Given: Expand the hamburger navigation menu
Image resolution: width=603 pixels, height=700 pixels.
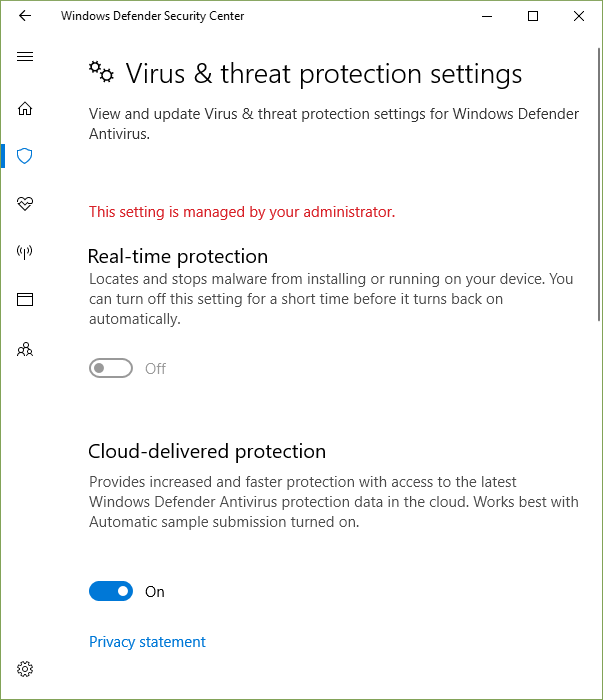Looking at the screenshot, I should coord(25,57).
